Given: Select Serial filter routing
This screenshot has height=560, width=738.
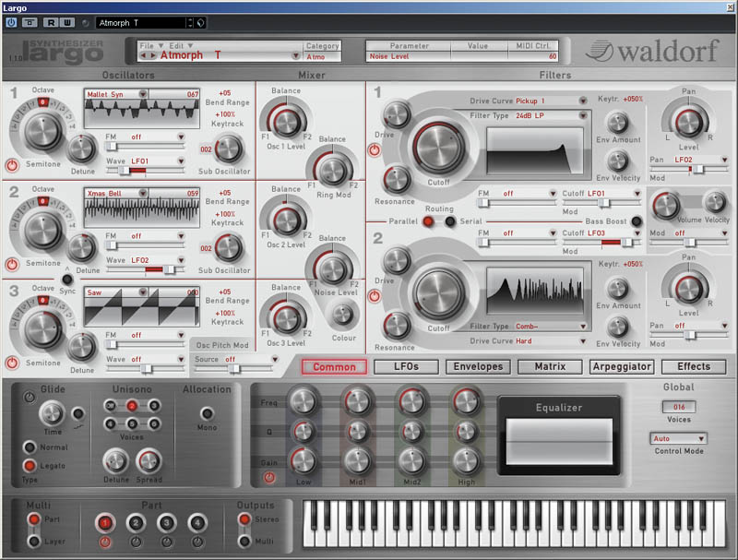Looking at the screenshot, I should click(450, 221).
